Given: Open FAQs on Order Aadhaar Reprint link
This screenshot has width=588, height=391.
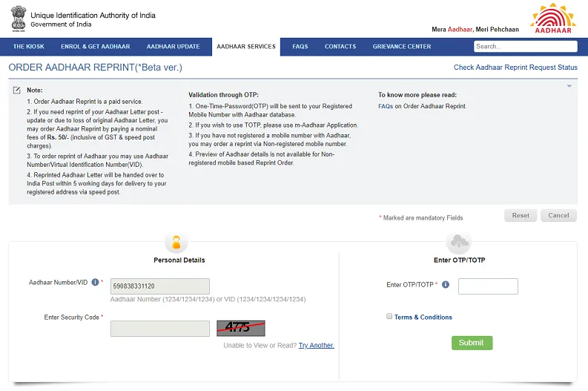Looking at the screenshot, I should 386,106.
